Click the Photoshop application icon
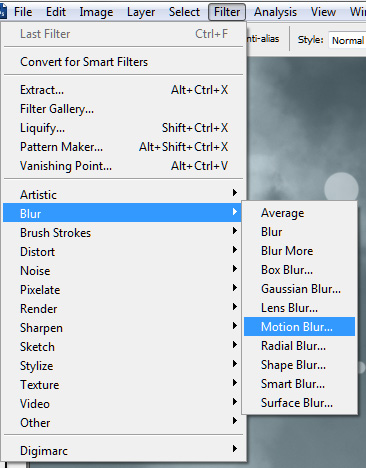This screenshot has height=468, width=366. (x=3, y=12)
